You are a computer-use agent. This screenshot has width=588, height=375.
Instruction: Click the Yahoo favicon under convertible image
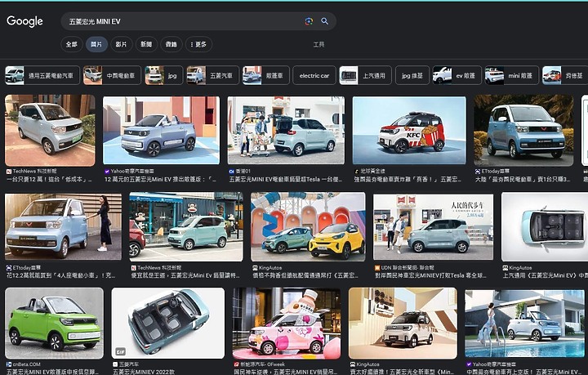107,171
